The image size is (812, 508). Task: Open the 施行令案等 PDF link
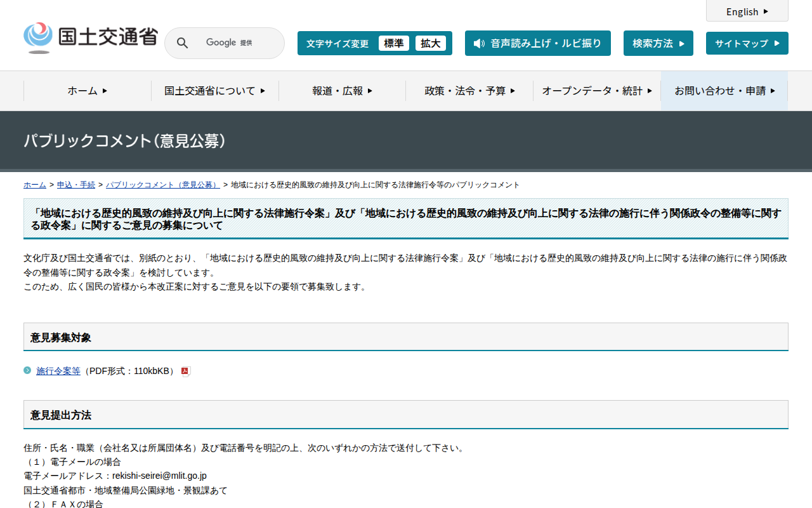[58, 371]
